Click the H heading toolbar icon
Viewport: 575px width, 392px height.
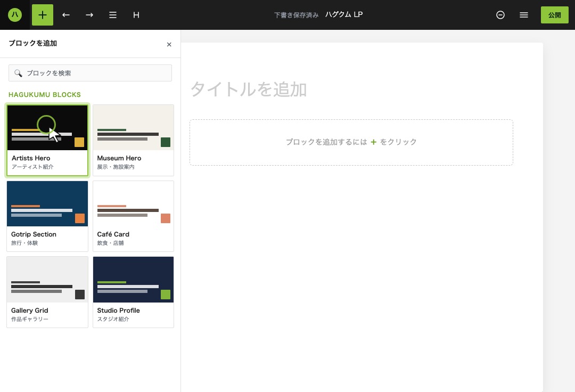tap(136, 15)
